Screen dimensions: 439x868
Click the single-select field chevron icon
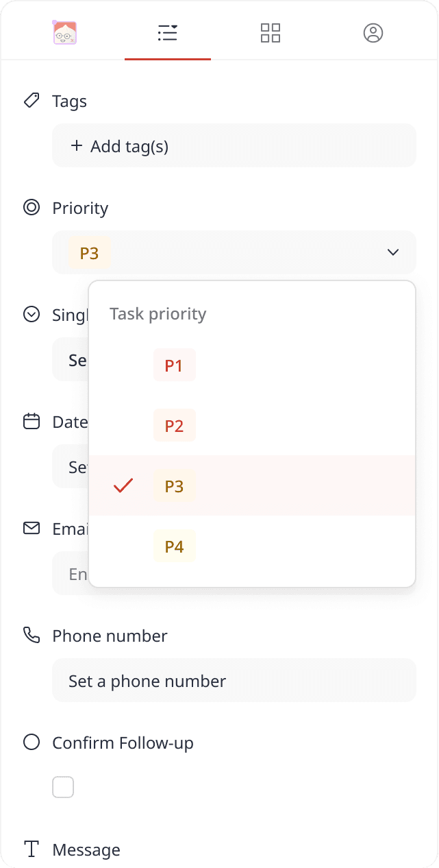pos(32,314)
